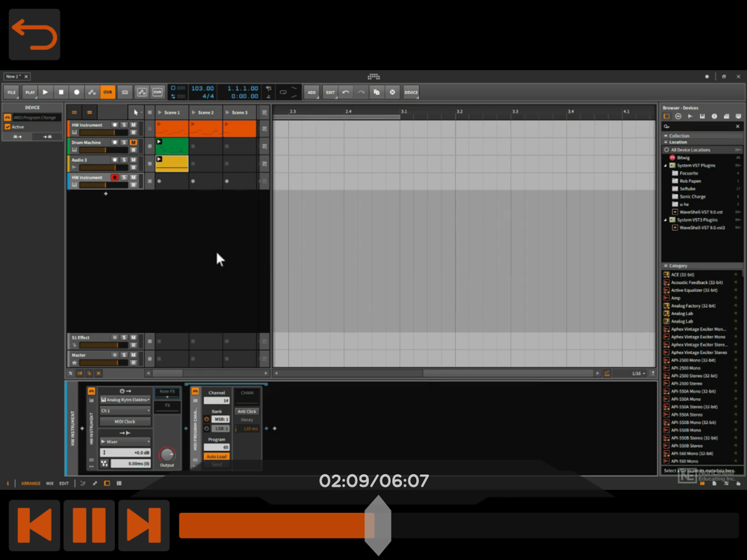Click the Redo arrow in toolbar
747x560 pixels.
[x=361, y=92]
